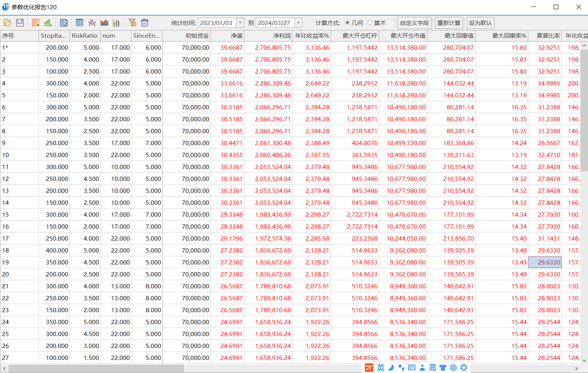Image resolution: width=588 pixels, height=373 pixels.
Task: Click the horizontal scrollbar right arrow
Action: 576,369
